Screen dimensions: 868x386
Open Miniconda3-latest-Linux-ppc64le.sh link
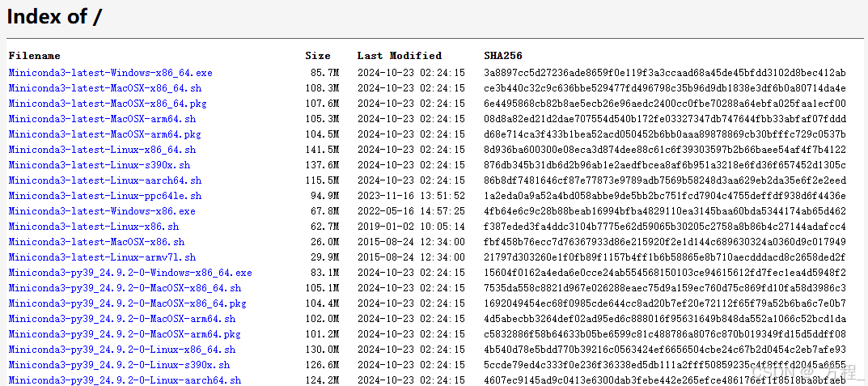(x=104, y=196)
